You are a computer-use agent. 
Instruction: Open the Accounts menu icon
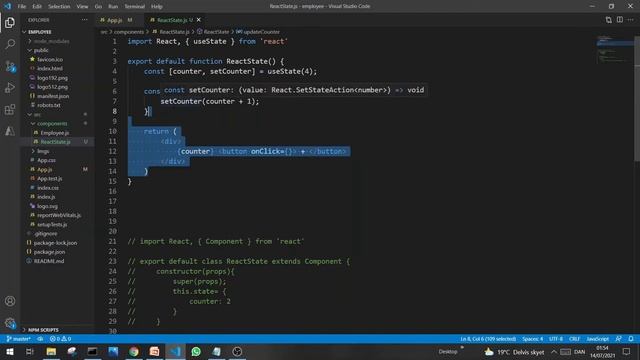tap(10, 301)
